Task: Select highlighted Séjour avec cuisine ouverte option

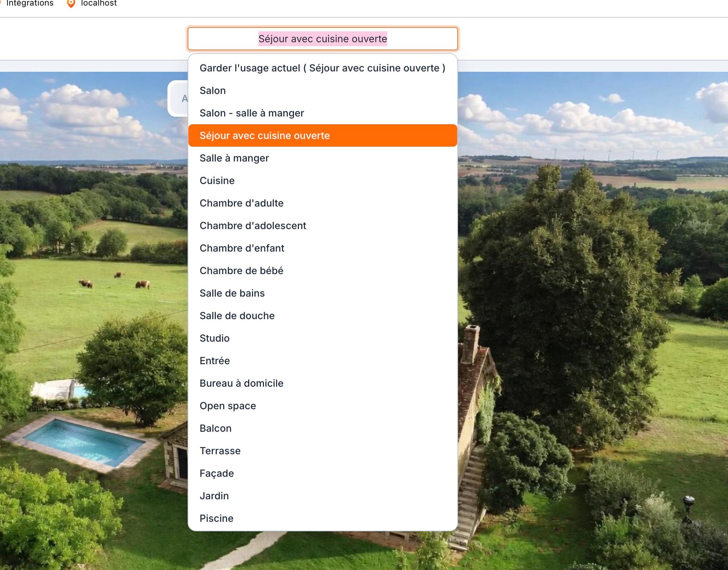Action: (x=322, y=135)
